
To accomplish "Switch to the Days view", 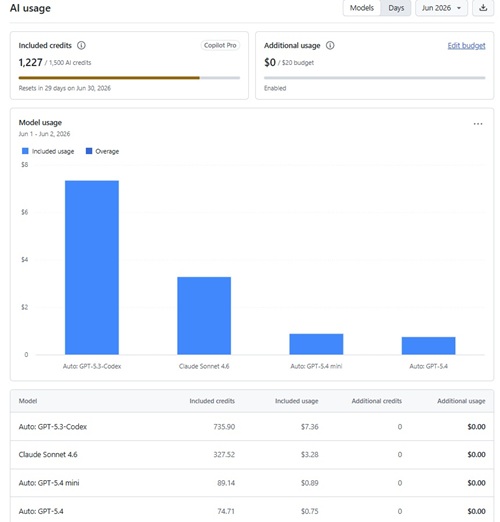I will tap(396, 8).
